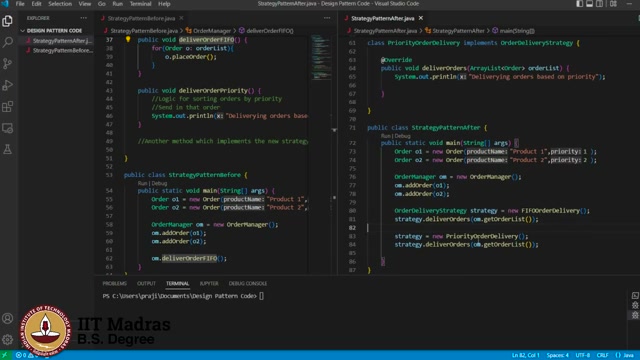Open the File menu
Screen dimensions: 640x360
point(20,4)
